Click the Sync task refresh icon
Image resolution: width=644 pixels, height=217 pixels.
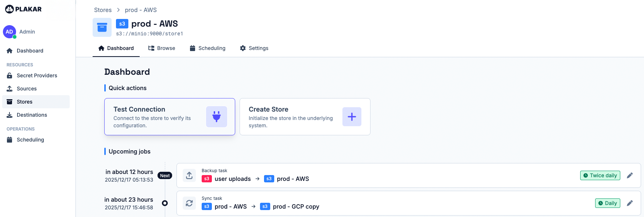pyautogui.click(x=189, y=203)
